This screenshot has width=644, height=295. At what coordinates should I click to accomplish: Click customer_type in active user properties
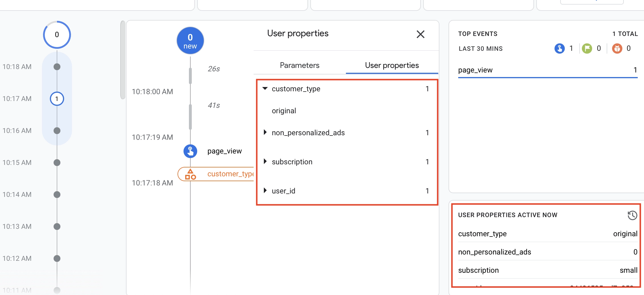[482, 234]
